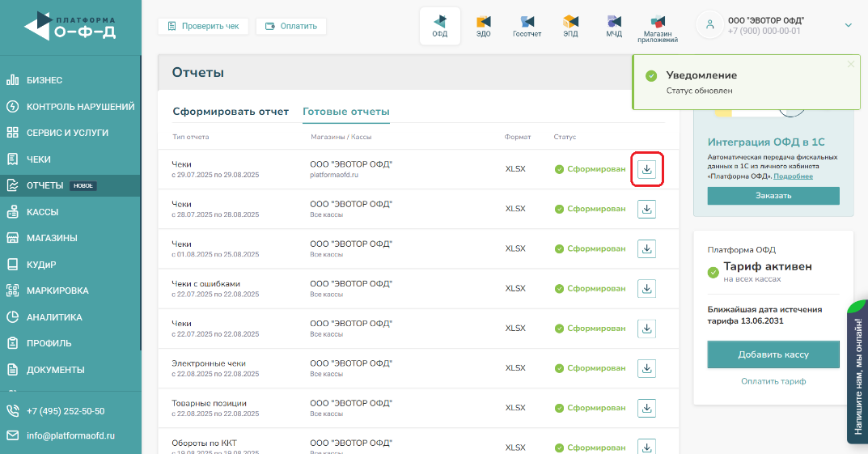Open the Госотчет service icon

[527, 26]
